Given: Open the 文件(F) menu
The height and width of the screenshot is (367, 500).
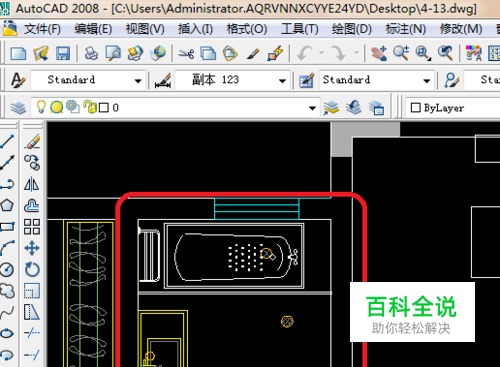Looking at the screenshot, I should click(x=42, y=29).
